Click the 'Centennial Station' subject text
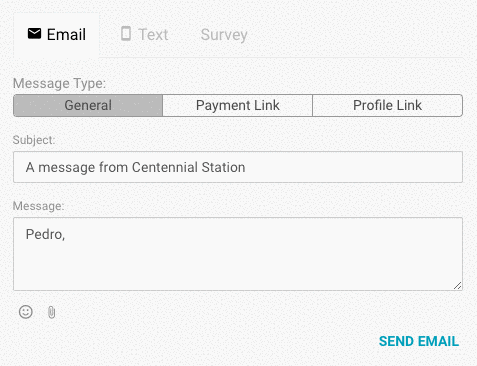 click(x=189, y=167)
